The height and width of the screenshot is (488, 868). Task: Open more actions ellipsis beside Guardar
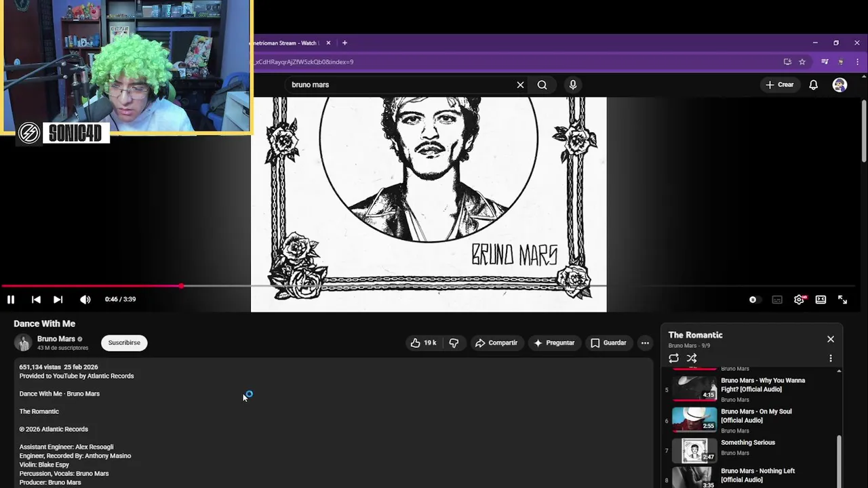(645, 343)
